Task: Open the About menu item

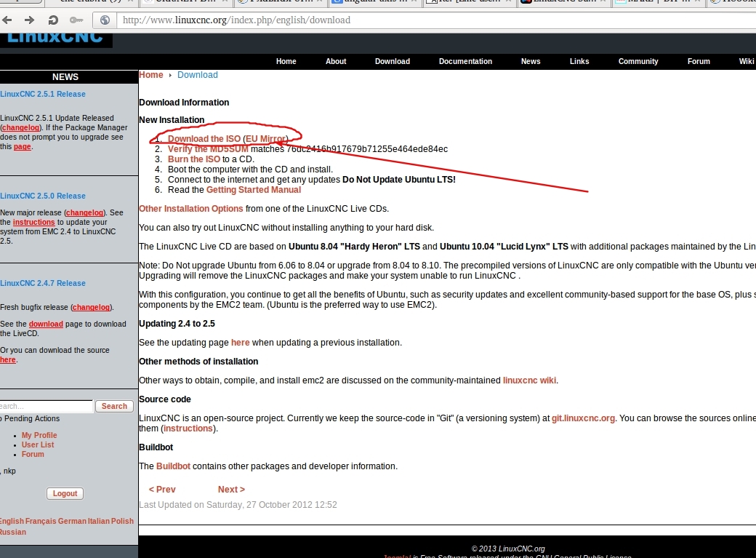Action: [x=336, y=61]
